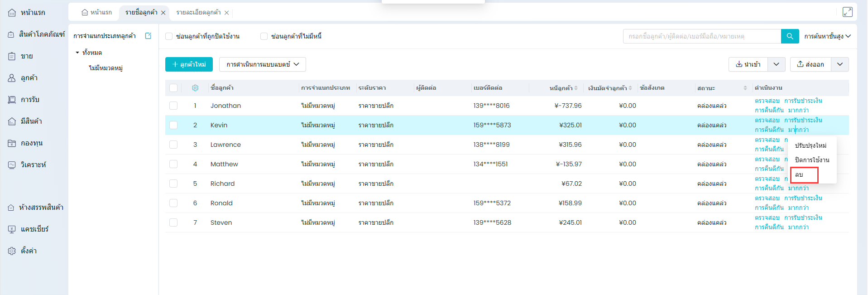Click ตรวจสอบ link for Steven
The width and height of the screenshot is (868, 295).
(x=767, y=218)
